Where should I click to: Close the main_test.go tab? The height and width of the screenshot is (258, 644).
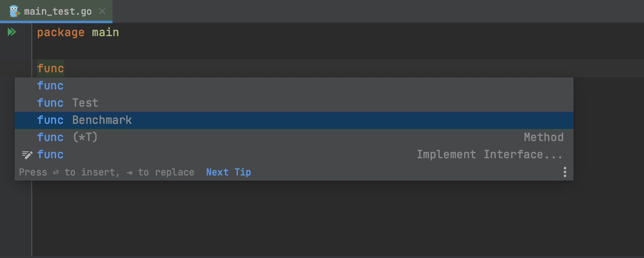[x=102, y=11]
